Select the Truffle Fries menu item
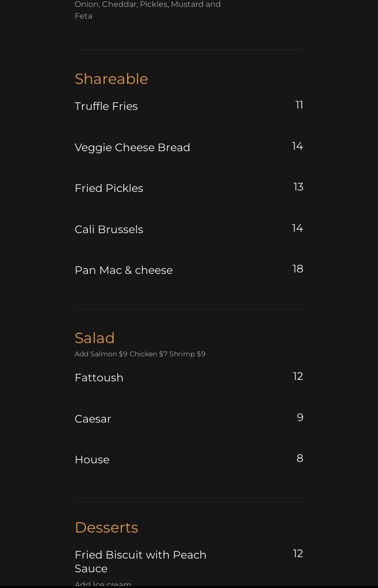This screenshot has height=588, width=378. pyautogui.click(x=106, y=106)
